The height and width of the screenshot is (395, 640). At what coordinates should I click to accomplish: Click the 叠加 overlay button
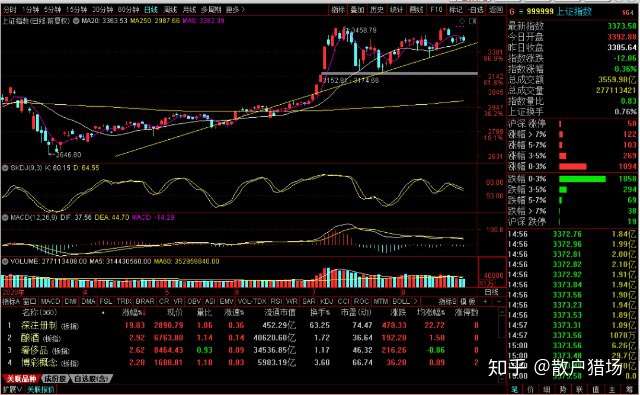click(x=358, y=9)
